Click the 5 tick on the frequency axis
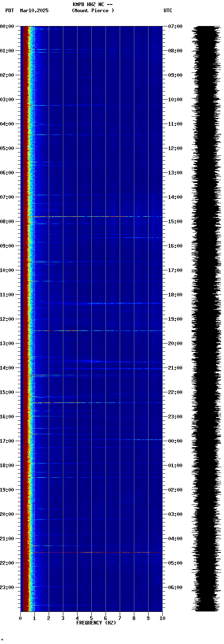 (x=91, y=618)
